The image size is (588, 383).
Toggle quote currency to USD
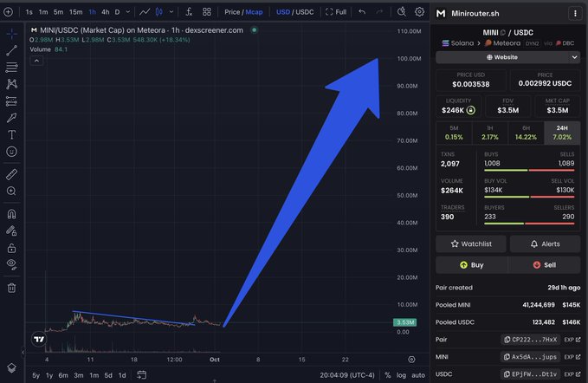coord(283,12)
